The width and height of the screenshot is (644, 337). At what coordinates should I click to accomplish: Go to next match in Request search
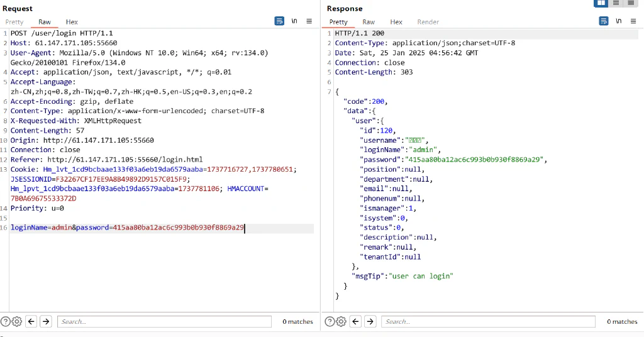pos(46,321)
